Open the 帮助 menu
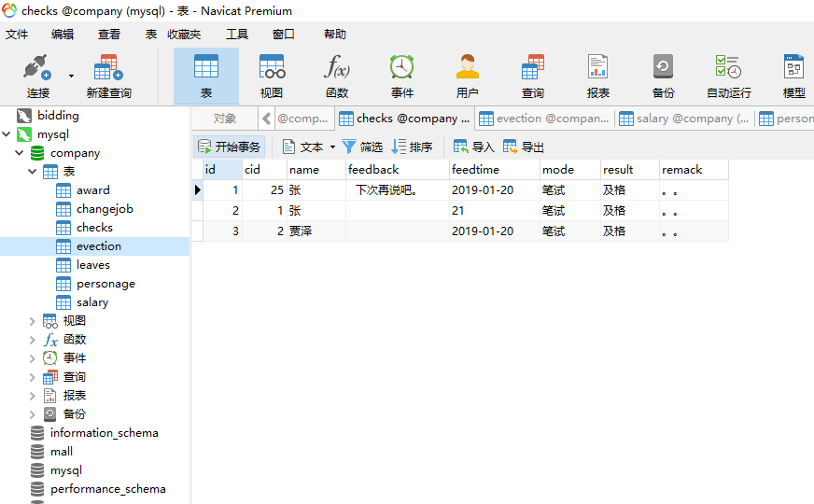The height and width of the screenshot is (504, 814). tap(335, 35)
